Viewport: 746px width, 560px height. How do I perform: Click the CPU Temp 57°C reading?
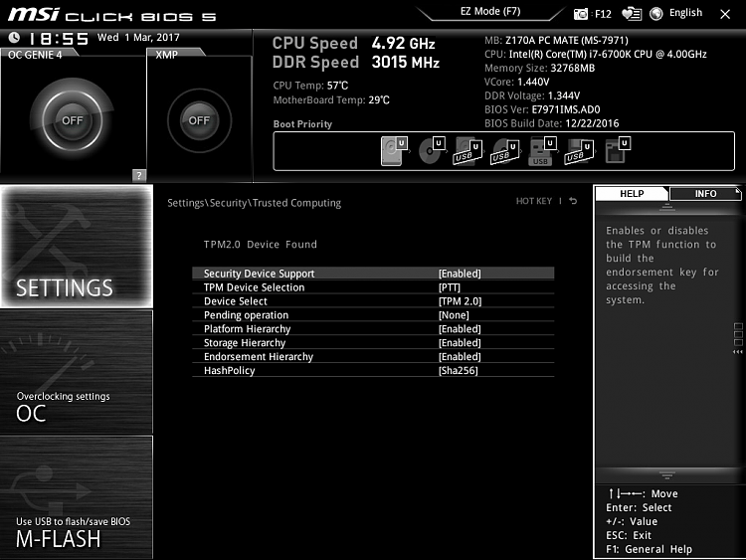pyautogui.click(x=310, y=86)
